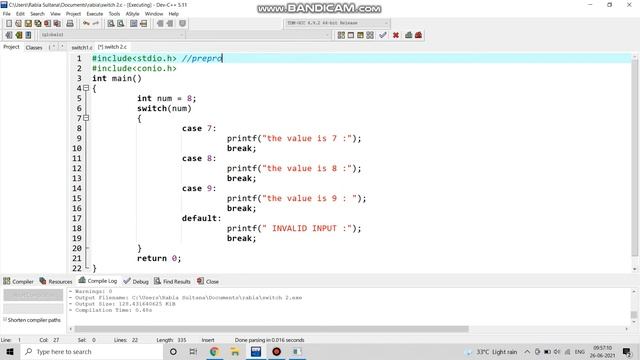Viewport: 640px width, 360px height.
Task: Open Find dialog from the toolbar icon
Action: 111,24
